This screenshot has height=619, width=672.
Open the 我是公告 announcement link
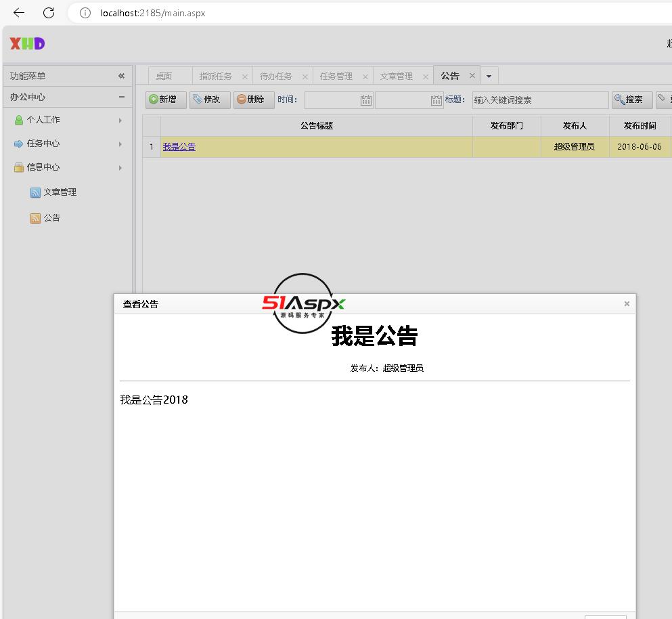point(179,147)
